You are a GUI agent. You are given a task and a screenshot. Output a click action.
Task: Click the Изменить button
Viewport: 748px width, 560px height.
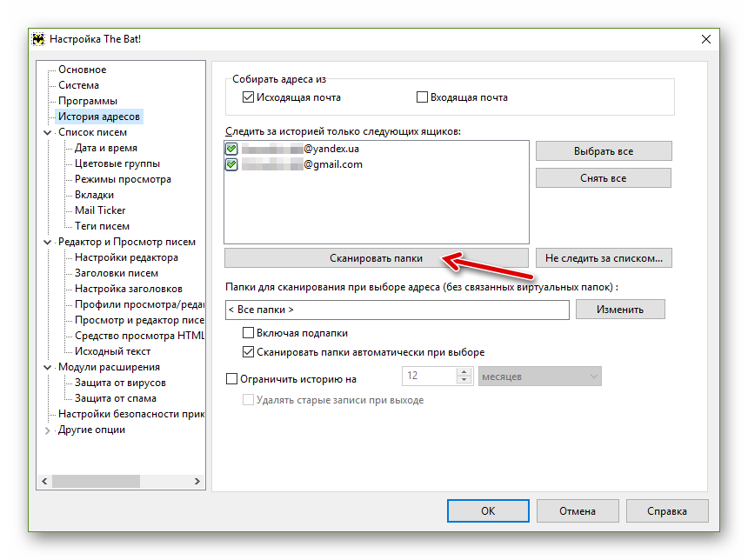click(620, 310)
